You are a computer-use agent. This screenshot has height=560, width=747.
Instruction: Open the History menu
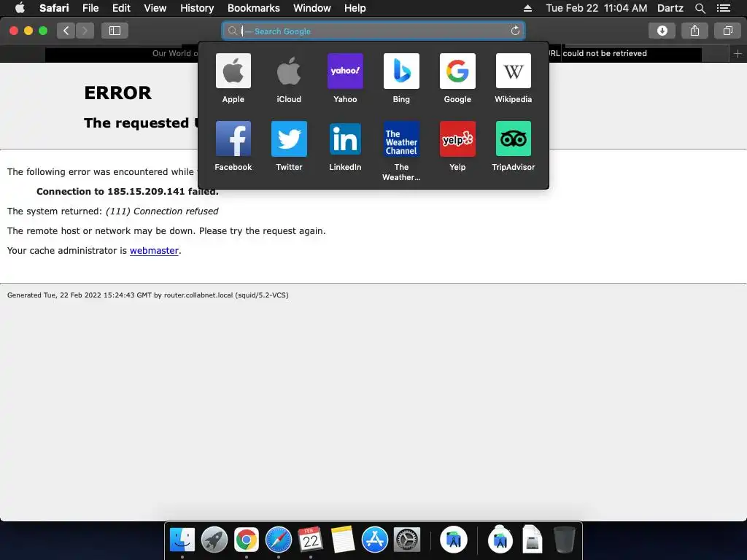(197, 8)
